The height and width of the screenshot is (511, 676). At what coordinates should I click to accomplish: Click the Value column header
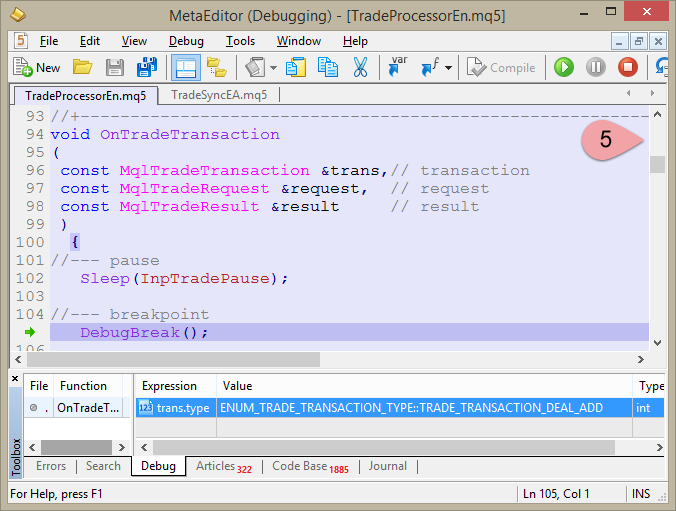point(424,386)
